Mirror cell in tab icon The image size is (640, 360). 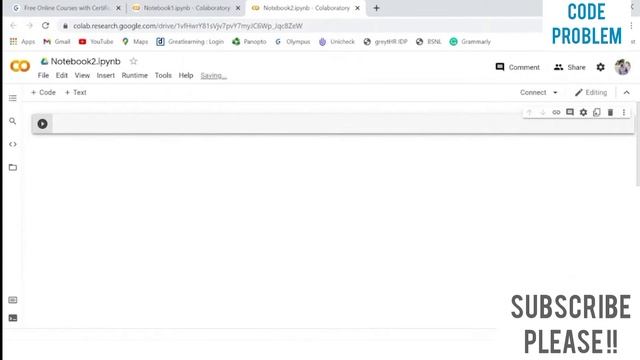click(597, 112)
